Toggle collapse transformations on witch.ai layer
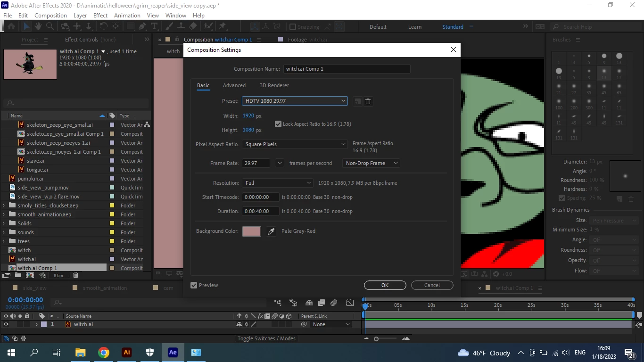Viewport: 644px width, 362px height. [x=246, y=324]
